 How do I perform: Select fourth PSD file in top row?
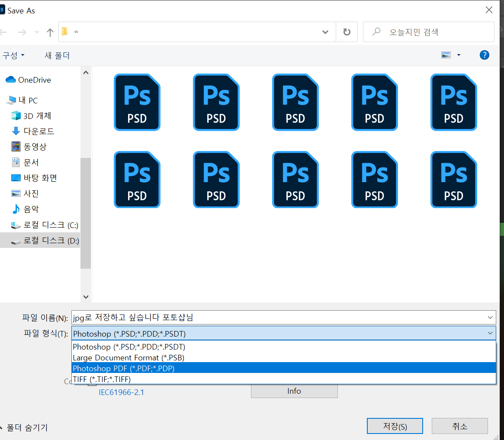[375, 102]
